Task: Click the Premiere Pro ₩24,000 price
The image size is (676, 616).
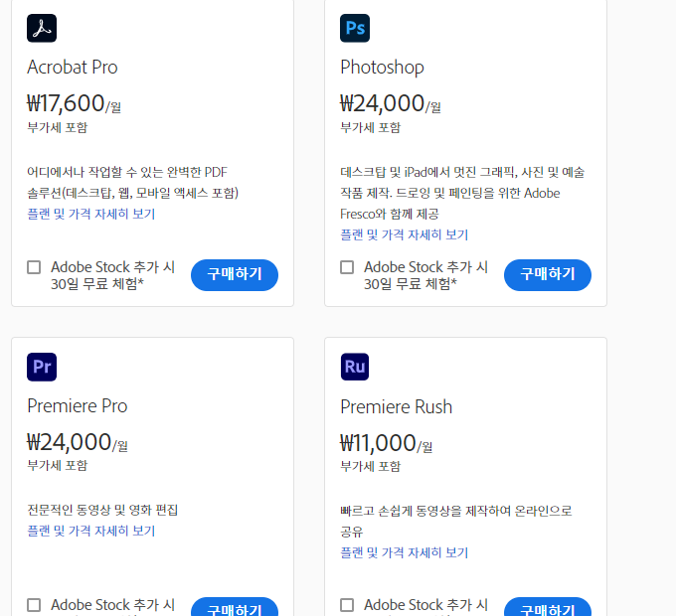Action: click(70, 442)
